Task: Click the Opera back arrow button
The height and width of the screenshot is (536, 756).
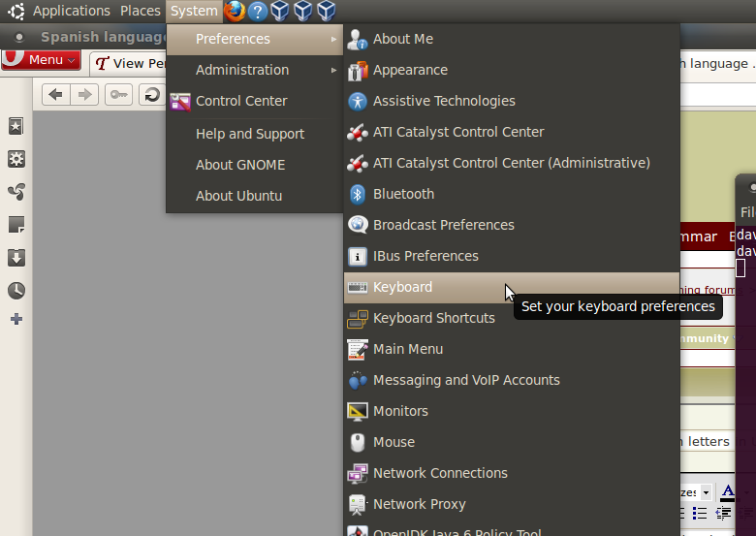Action: pos(55,94)
